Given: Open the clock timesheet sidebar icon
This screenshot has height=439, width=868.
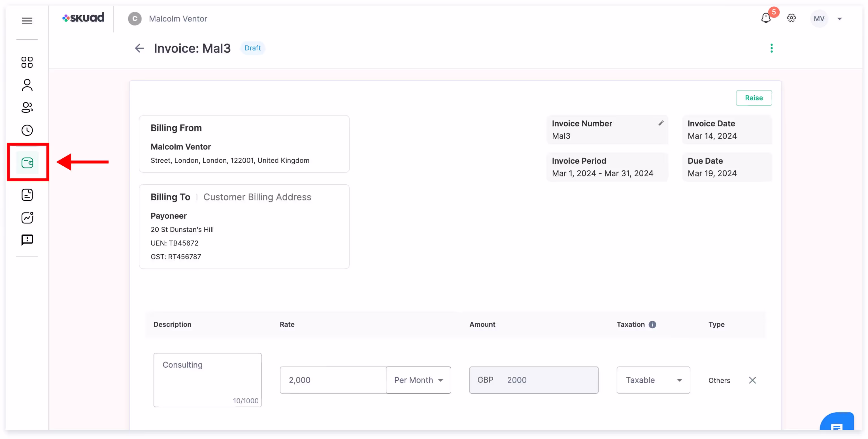Looking at the screenshot, I should (27, 130).
